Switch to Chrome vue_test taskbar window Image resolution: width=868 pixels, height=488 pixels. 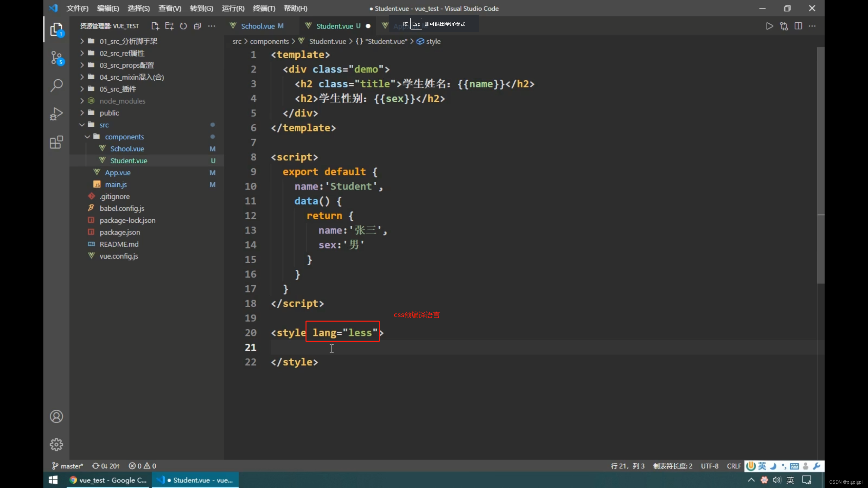[108, 480]
